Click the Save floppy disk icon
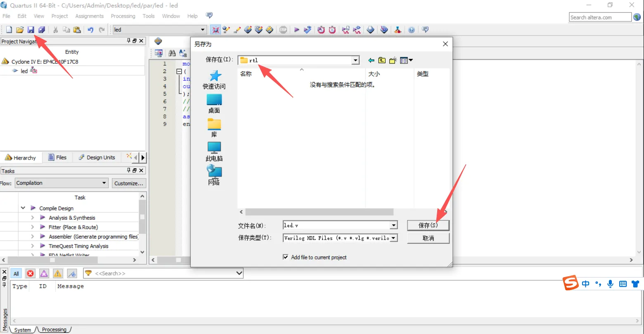 point(31,30)
